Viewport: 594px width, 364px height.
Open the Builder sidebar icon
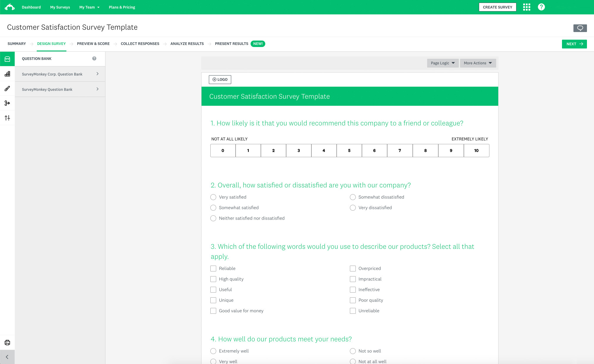[x=7, y=74]
